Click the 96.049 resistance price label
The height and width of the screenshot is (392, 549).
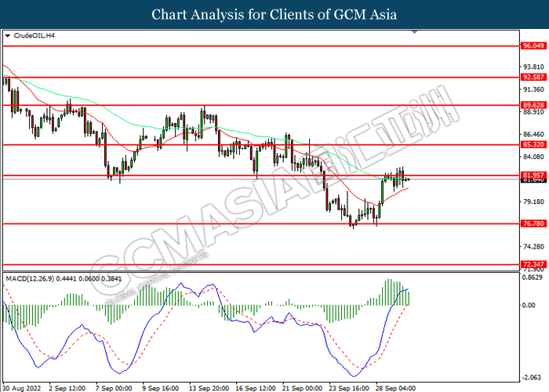point(533,45)
